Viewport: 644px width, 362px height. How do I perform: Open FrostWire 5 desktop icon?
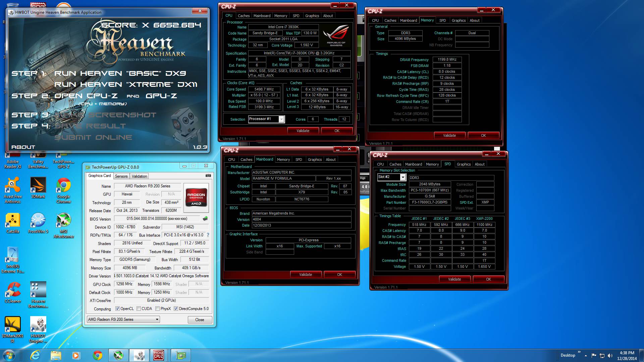tap(38, 223)
